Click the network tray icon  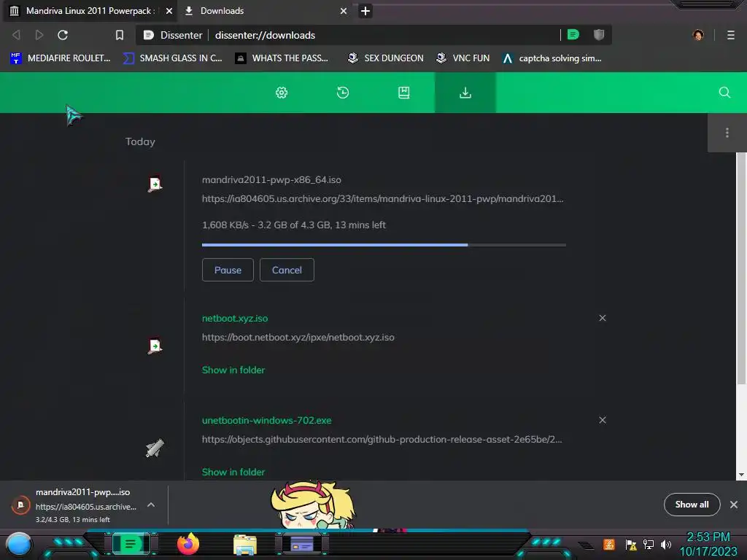[649, 544]
